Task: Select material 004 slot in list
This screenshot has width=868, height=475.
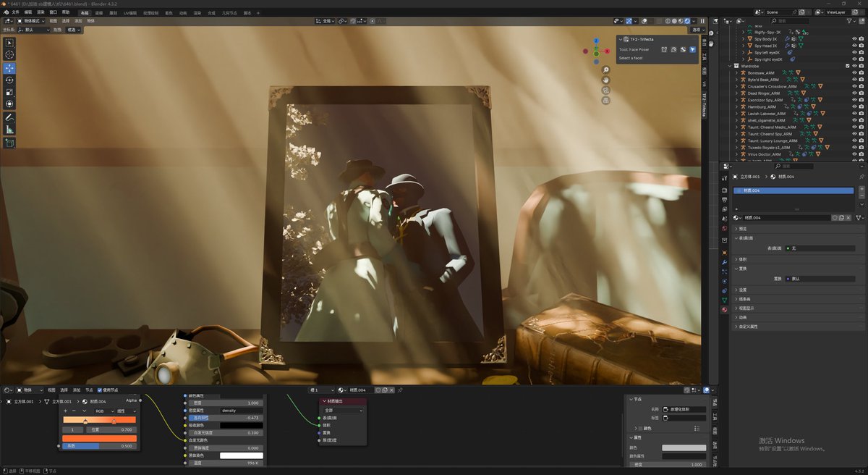Action: coord(793,190)
